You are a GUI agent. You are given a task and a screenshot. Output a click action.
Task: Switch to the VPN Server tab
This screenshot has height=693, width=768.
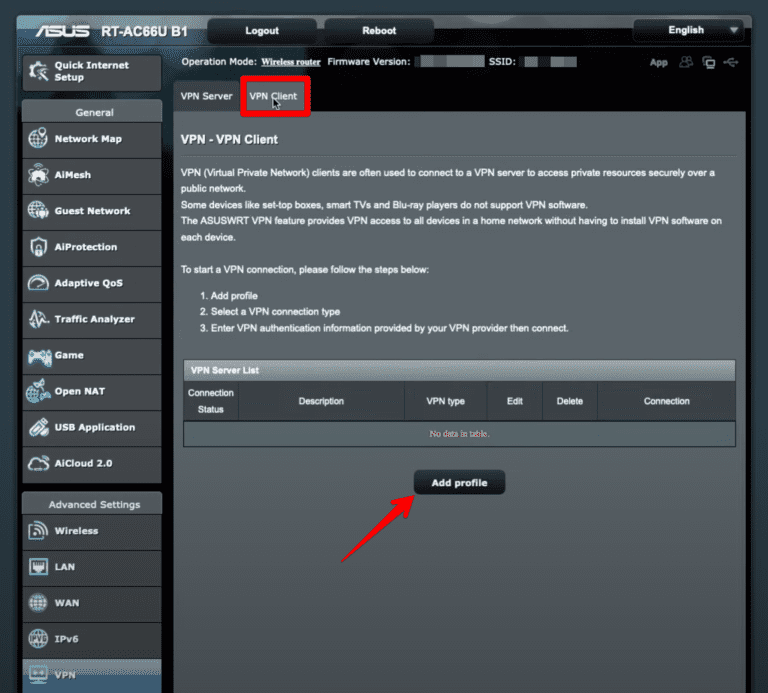[206, 96]
